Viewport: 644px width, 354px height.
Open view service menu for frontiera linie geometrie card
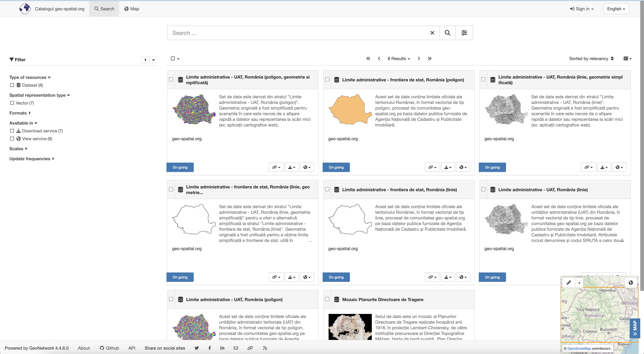(307, 277)
